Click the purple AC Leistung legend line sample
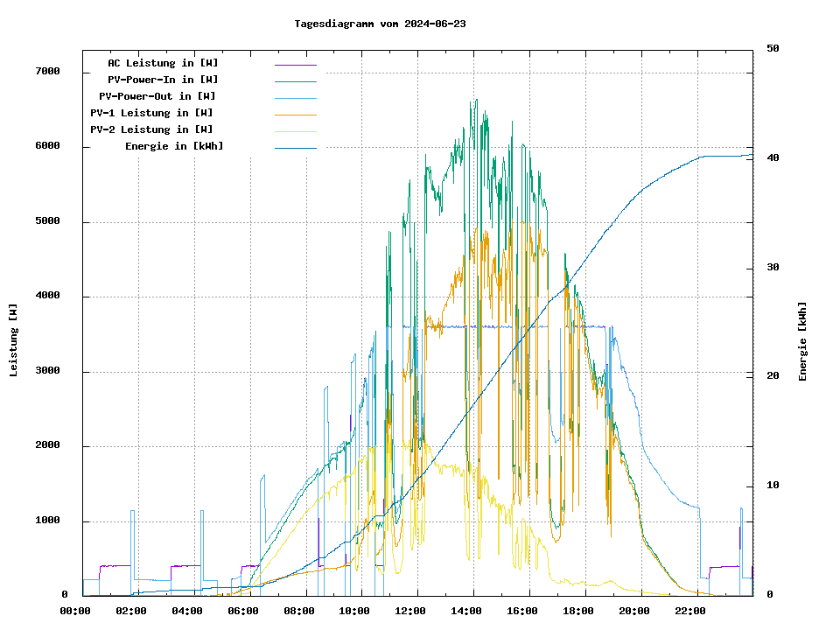 pyautogui.click(x=295, y=65)
